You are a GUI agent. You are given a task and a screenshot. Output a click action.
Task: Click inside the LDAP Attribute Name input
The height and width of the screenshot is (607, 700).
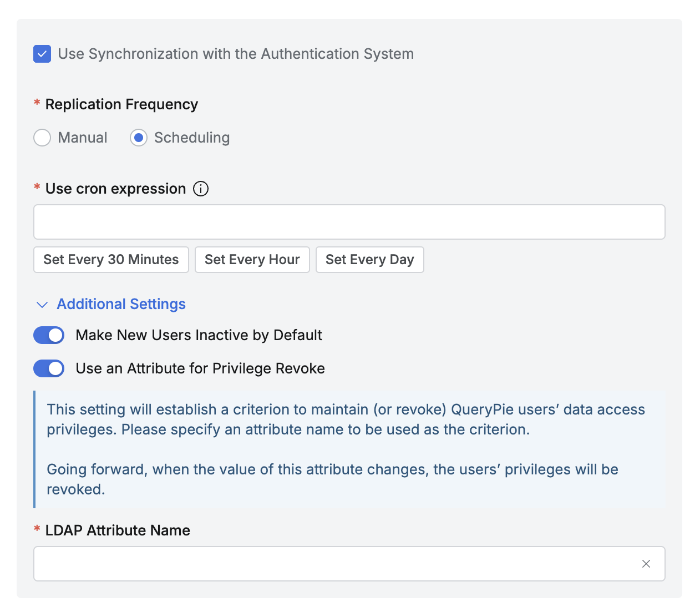(x=333, y=564)
